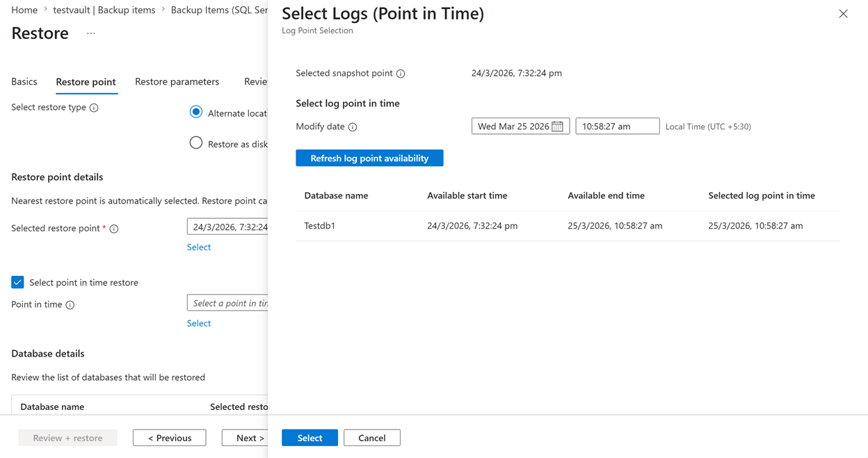Open the Basics tab
The width and height of the screenshot is (868, 458).
pos(24,81)
